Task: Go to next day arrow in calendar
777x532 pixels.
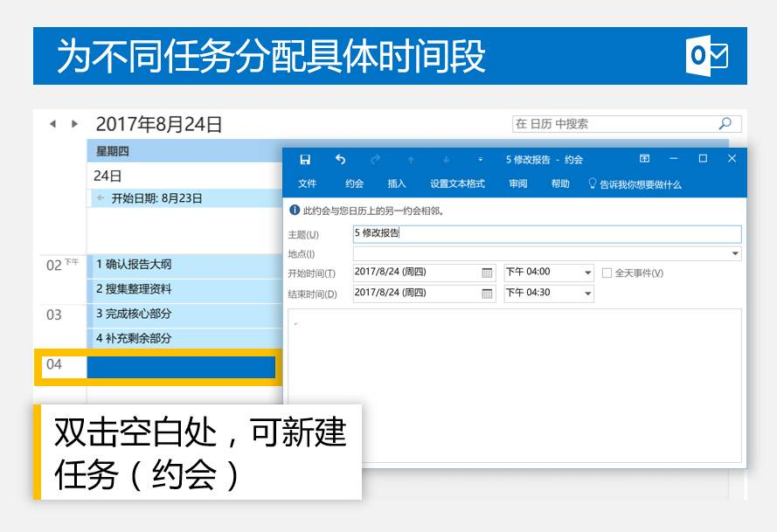Action: click(x=74, y=124)
